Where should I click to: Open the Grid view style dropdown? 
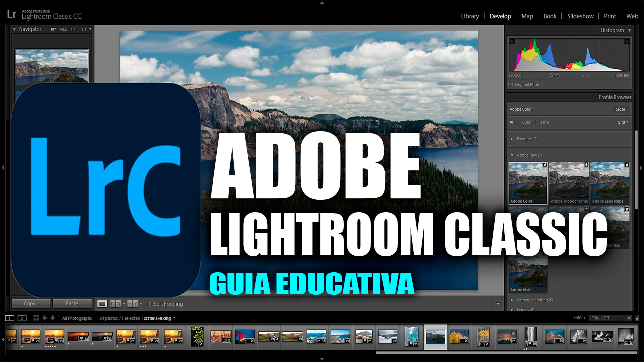[623, 122]
